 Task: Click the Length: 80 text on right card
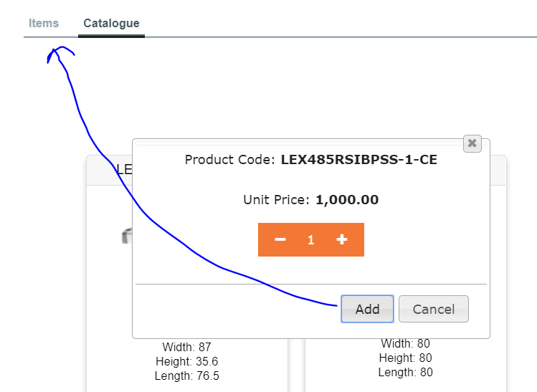(405, 373)
